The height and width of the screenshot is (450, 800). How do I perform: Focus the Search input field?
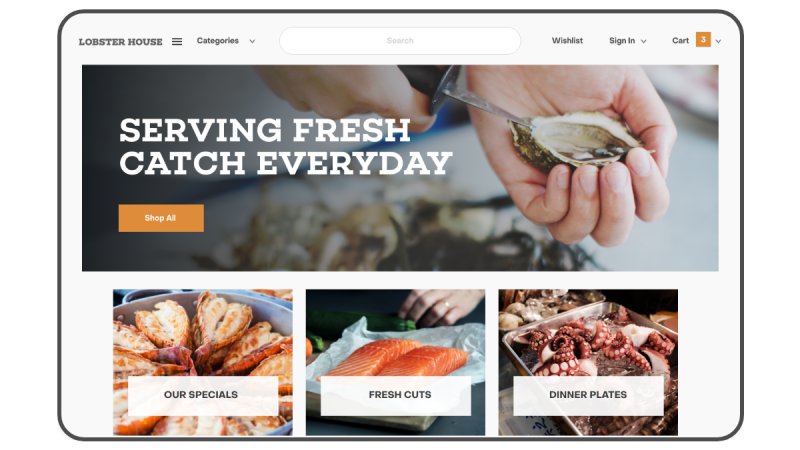coord(400,41)
